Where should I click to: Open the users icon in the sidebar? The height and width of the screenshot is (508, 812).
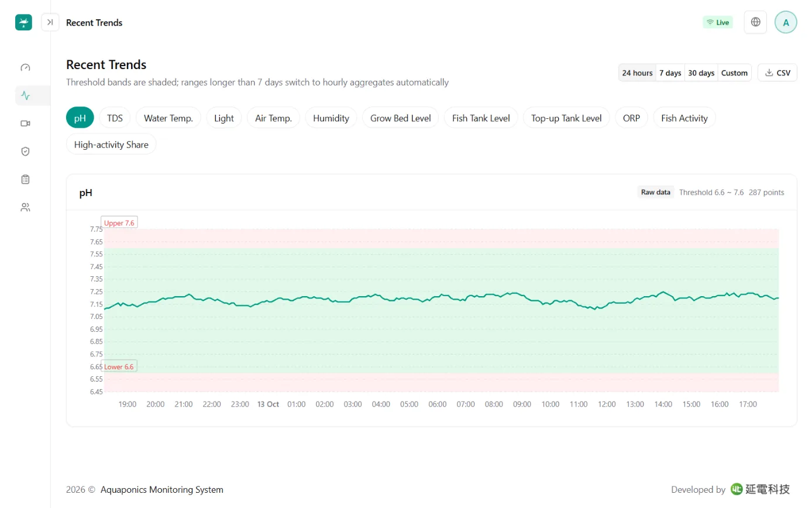tap(25, 207)
